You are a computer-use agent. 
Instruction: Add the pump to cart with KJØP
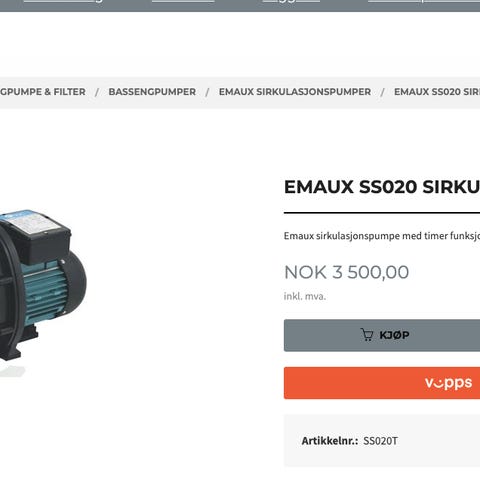[x=382, y=335]
